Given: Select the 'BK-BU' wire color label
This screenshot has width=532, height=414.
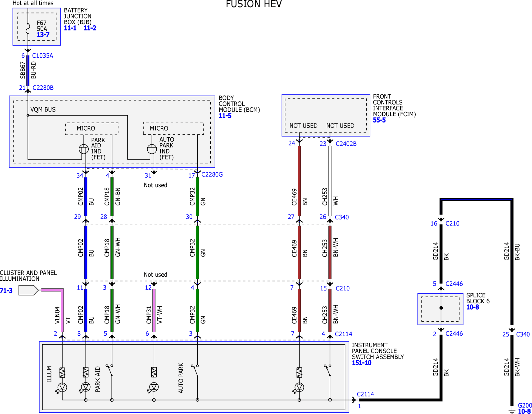Looking at the screenshot, I should coord(517,252).
